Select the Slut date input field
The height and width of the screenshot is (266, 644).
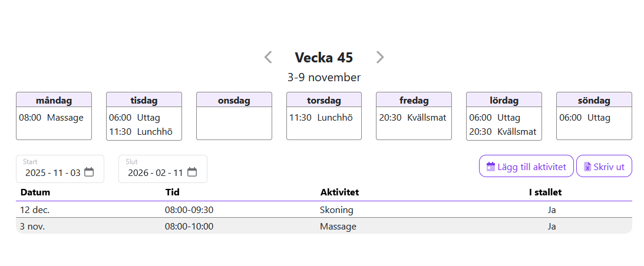(156, 172)
